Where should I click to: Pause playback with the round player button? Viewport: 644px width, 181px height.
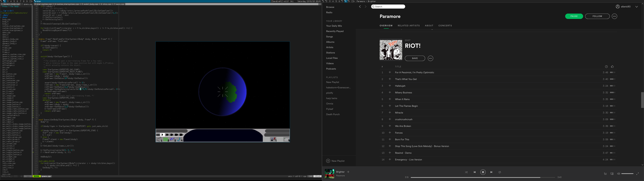pyautogui.click(x=483, y=172)
